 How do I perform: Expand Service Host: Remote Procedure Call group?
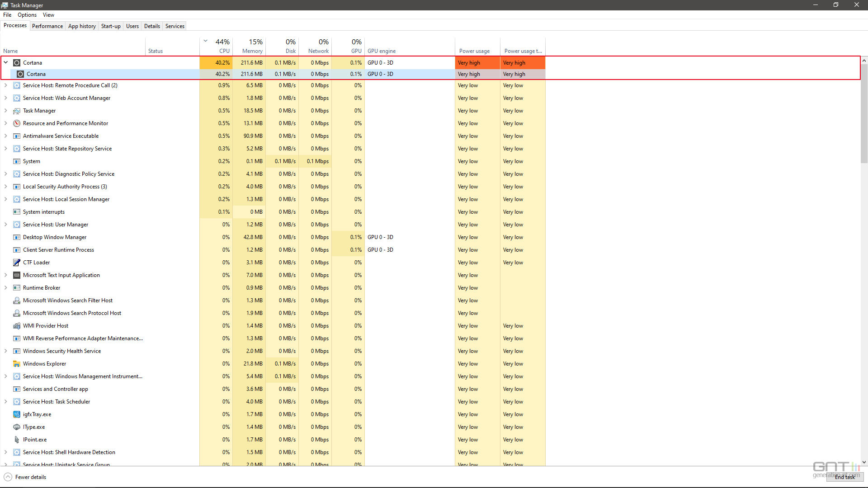click(x=6, y=85)
